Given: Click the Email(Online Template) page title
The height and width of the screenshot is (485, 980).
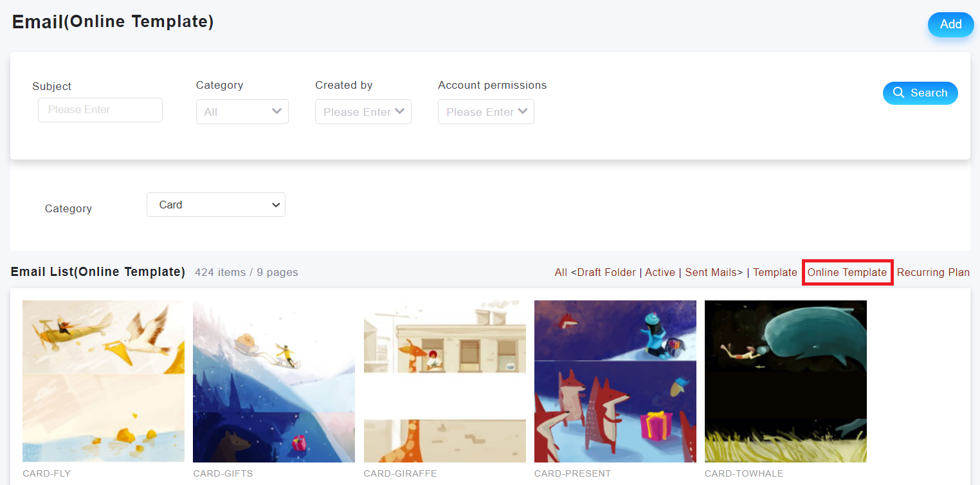Looking at the screenshot, I should (113, 22).
